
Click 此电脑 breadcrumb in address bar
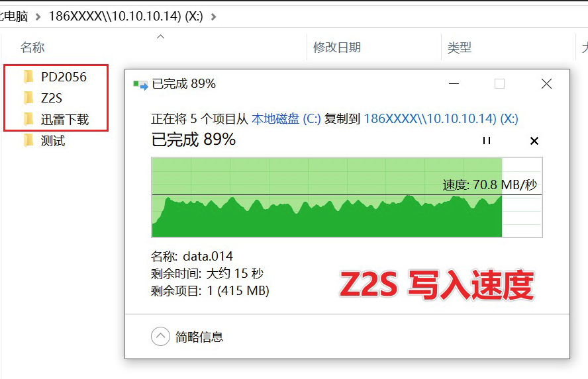15,17
